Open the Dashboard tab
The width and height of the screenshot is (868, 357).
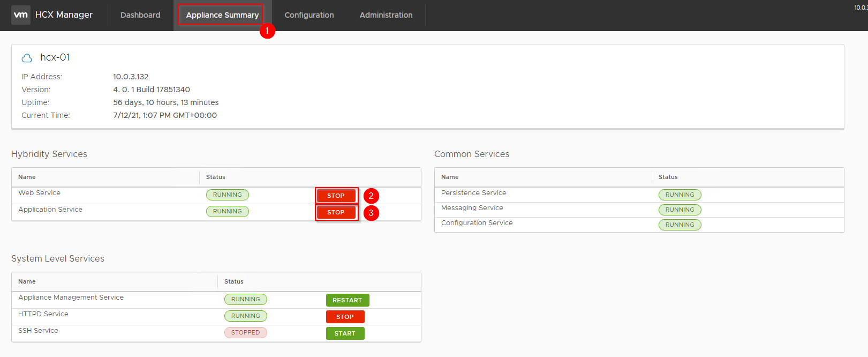tap(140, 15)
